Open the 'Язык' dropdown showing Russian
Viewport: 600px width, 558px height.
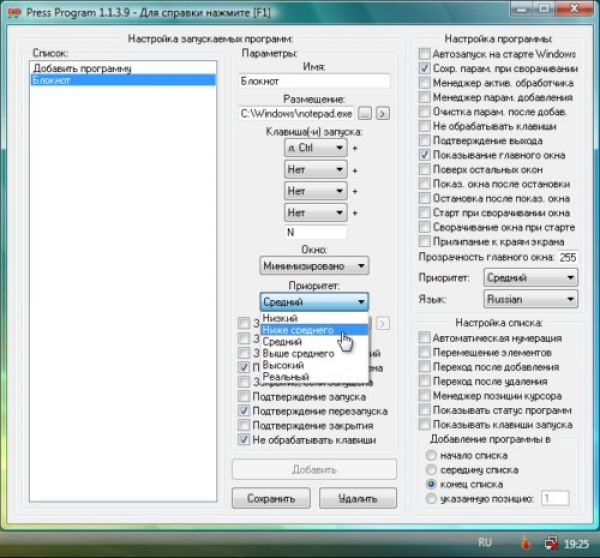point(530,299)
